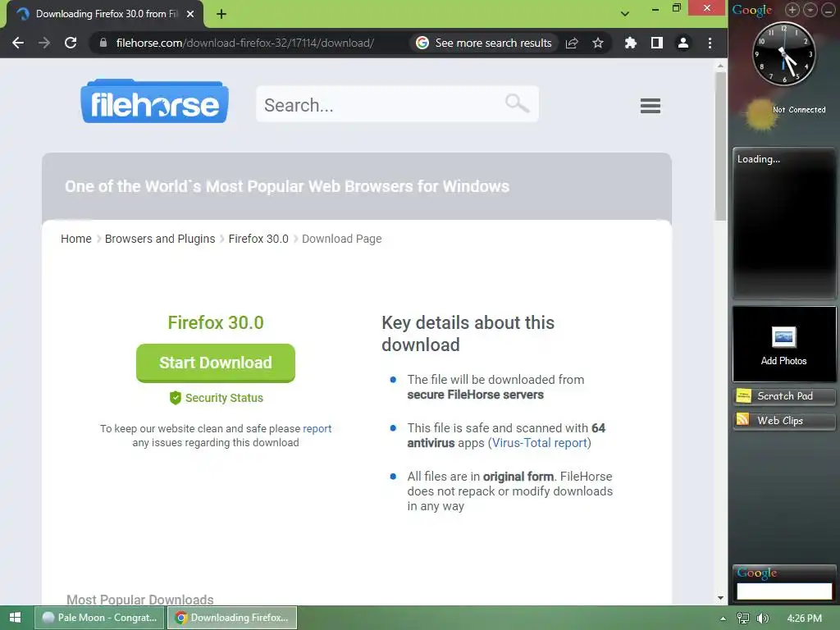Click the page scrollbar thumb
Image resolution: width=840 pixels, height=630 pixels.
720,146
